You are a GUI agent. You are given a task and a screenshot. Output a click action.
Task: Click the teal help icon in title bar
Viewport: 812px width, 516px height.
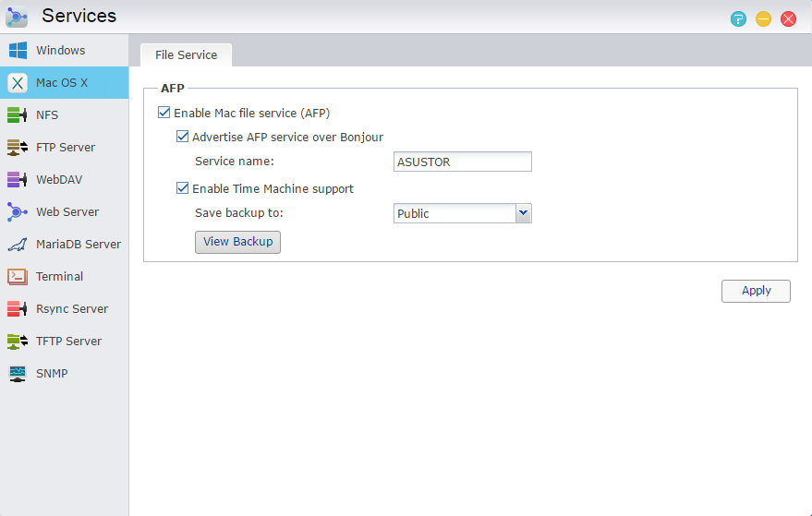(x=738, y=18)
